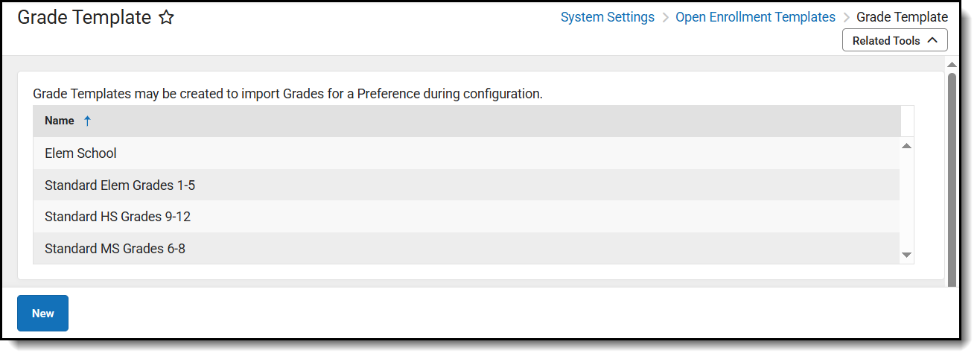Expand the Related Tools menu
The height and width of the screenshot is (359, 980).
894,41
